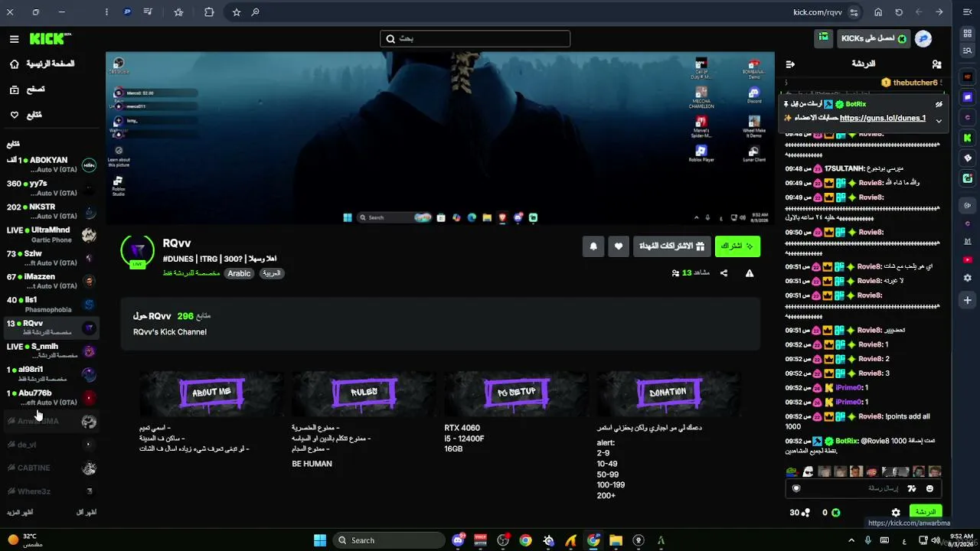Screen dimensions: 980x551
Task: Click the share icon under the stream
Action: pyautogui.click(x=724, y=273)
